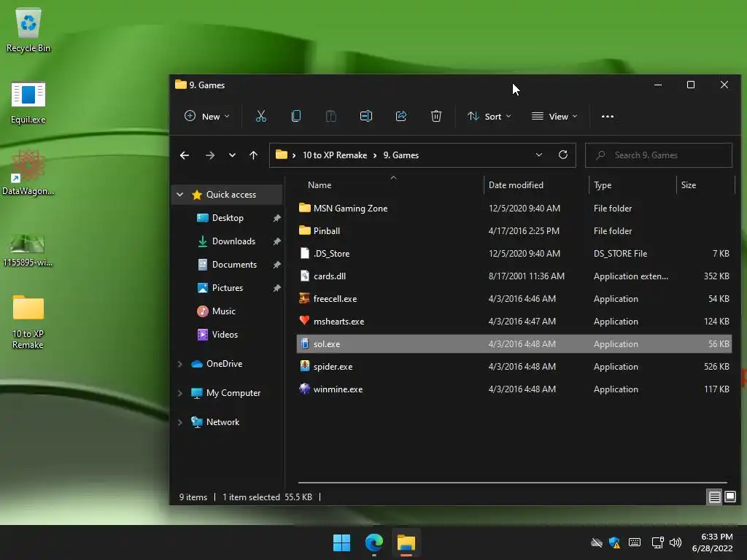Switch to details view icon in status bar

(x=715, y=497)
